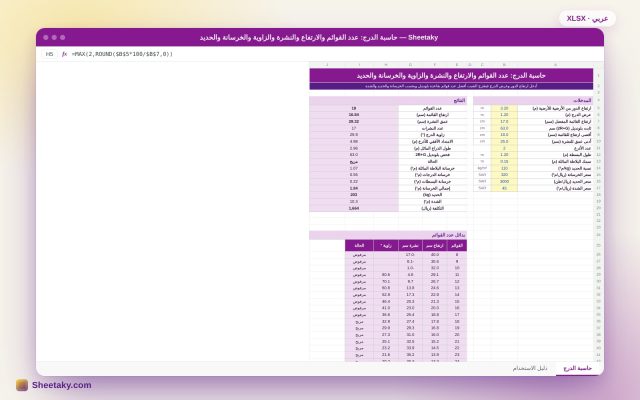Select the input cell for عرض الدرج (م)

click(x=504, y=115)
